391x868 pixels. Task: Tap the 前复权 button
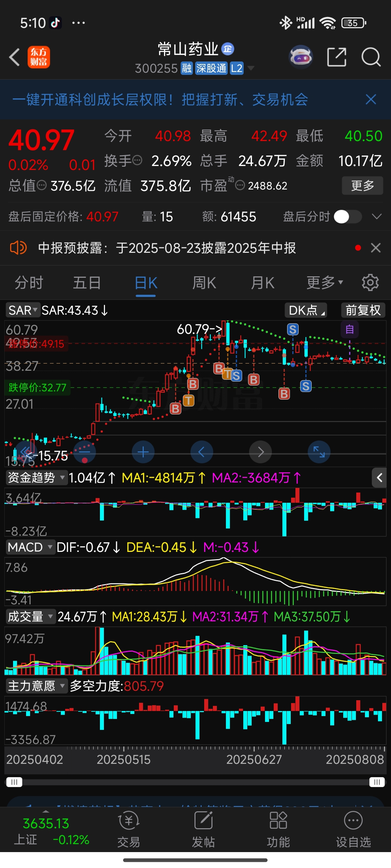coord(363,310)
